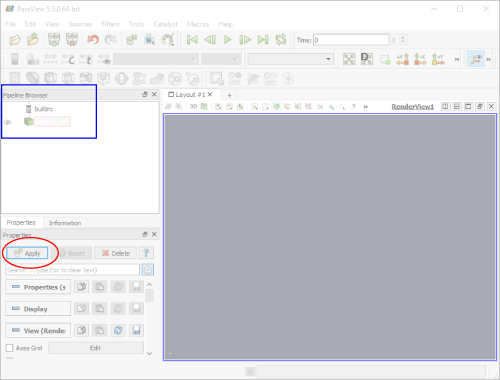Click the Find Data toolbar icon
Image resolution: width=500 pixels, height=380 pixels.
[x=149, y=40]
